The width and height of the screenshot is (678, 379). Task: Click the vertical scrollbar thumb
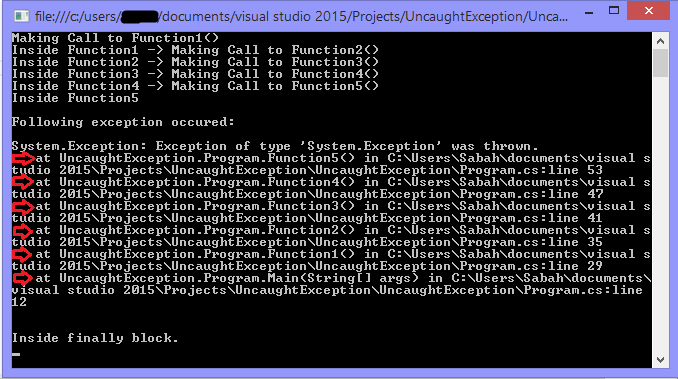click(x=660, y=63)
